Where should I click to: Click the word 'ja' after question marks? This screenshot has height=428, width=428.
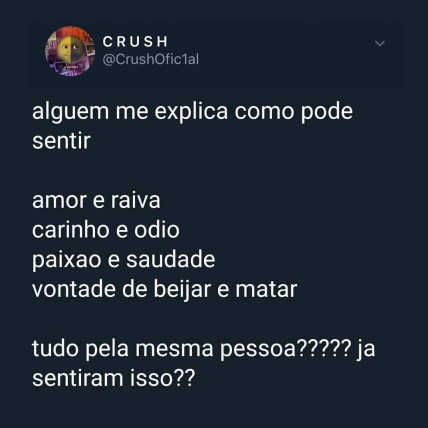(x=366, y=350)
